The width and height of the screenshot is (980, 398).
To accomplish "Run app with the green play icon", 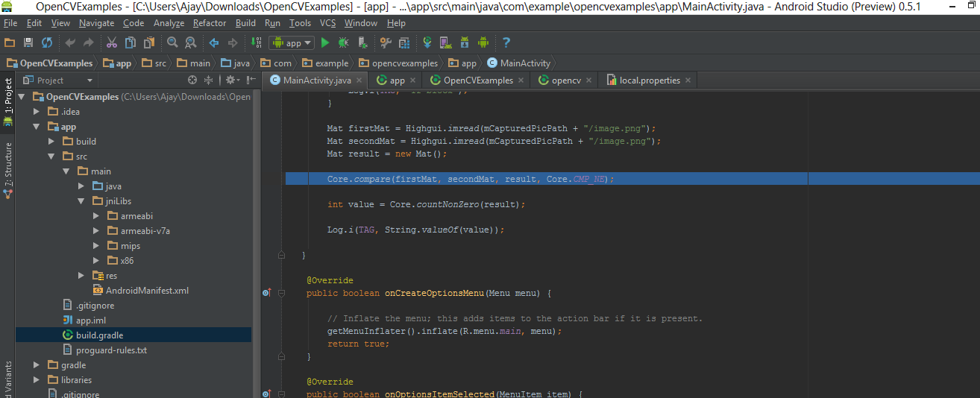I will click(x=325, y=42).
